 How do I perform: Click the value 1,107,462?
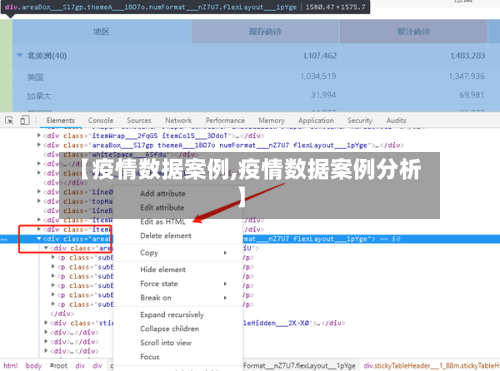(x=320, y=56)
